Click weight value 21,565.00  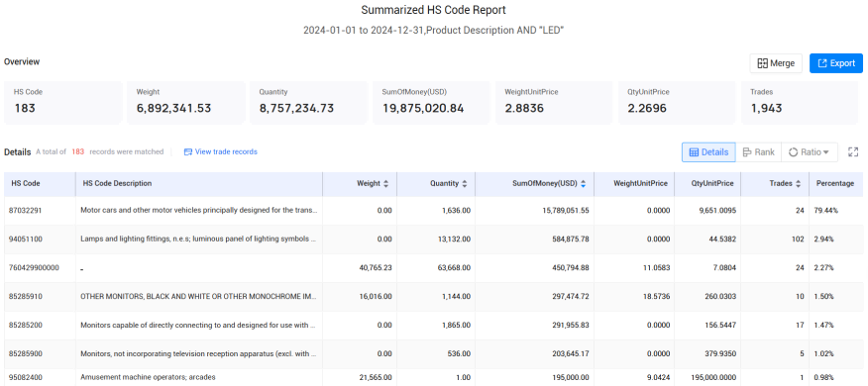[376, 377]
